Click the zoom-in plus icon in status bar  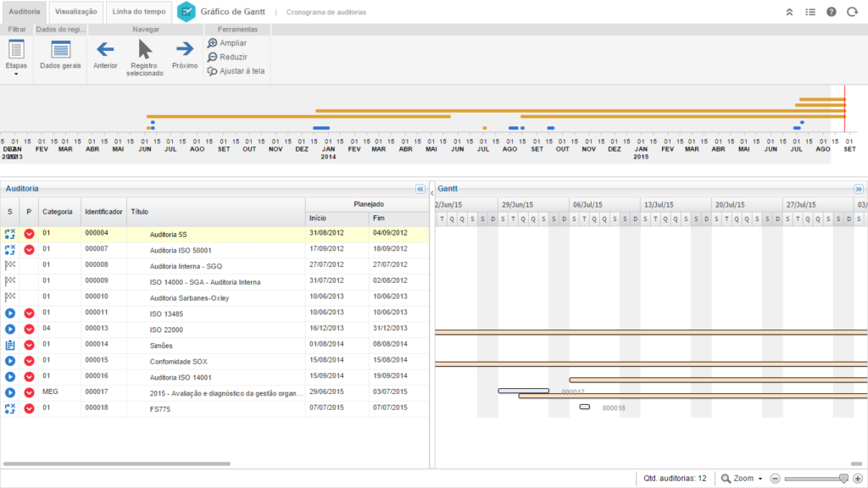pyautogui.click(x=858, y=479)
